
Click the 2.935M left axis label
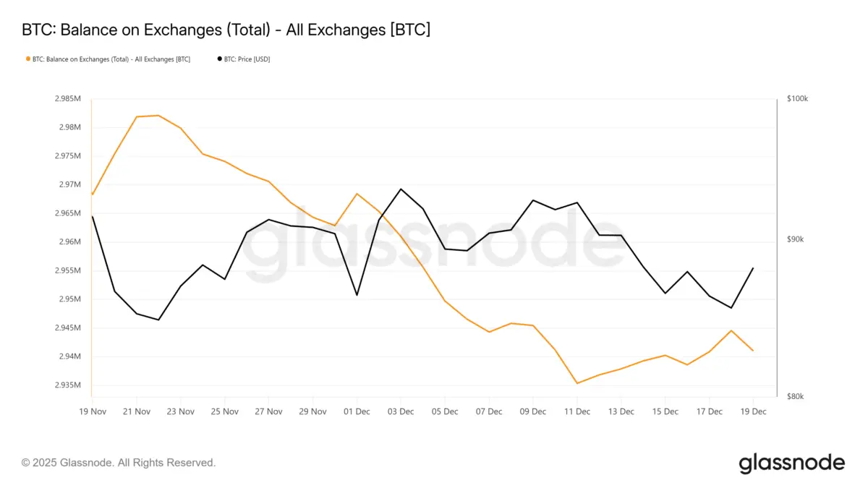pyautogui.click(x=68, y=385)
